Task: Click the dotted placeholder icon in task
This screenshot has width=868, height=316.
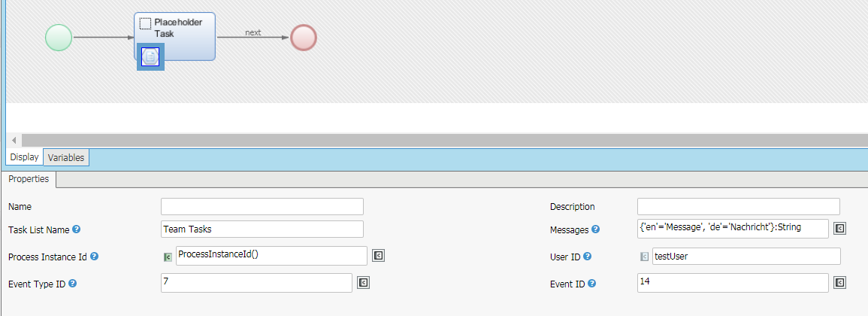Action: [x=146, y=24]
